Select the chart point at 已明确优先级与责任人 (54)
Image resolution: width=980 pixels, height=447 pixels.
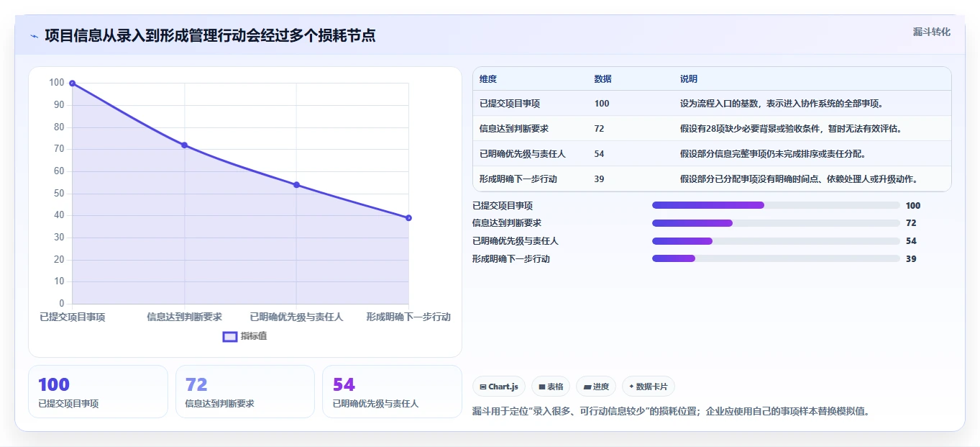[x=296, y=185]
